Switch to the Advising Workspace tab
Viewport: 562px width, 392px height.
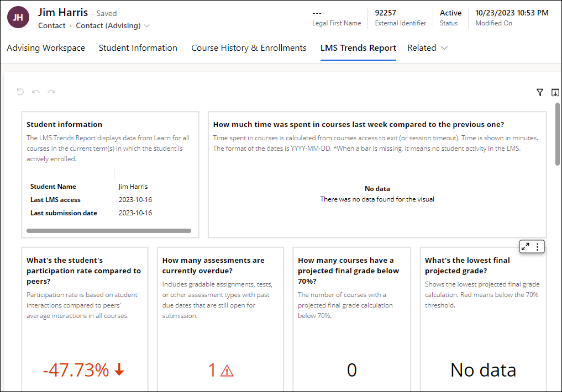pos(46,48)
